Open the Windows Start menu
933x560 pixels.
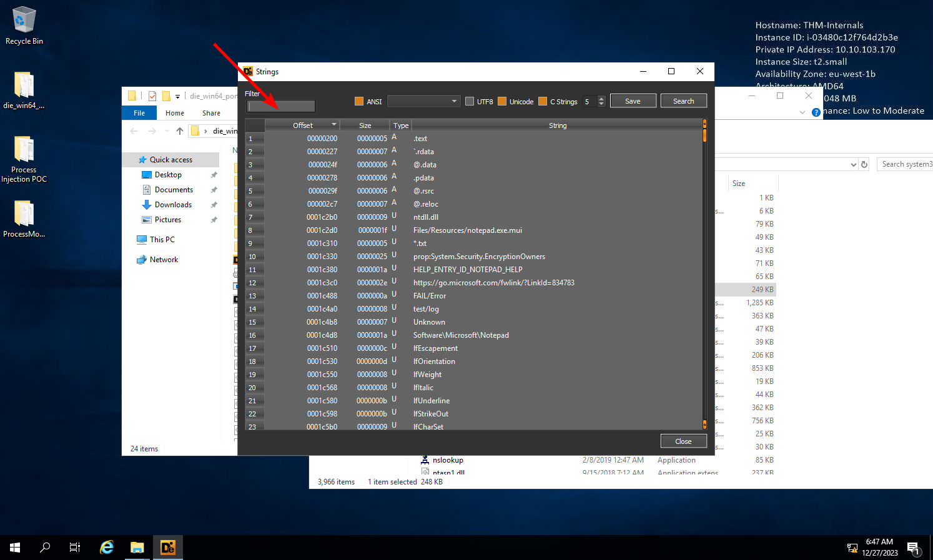pos(15,548)
